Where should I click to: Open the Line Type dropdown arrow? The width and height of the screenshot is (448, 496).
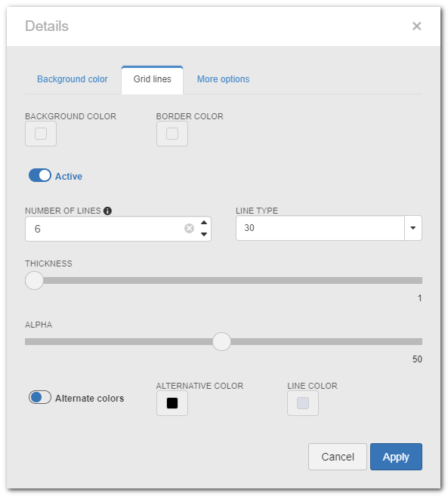point(412,228)
